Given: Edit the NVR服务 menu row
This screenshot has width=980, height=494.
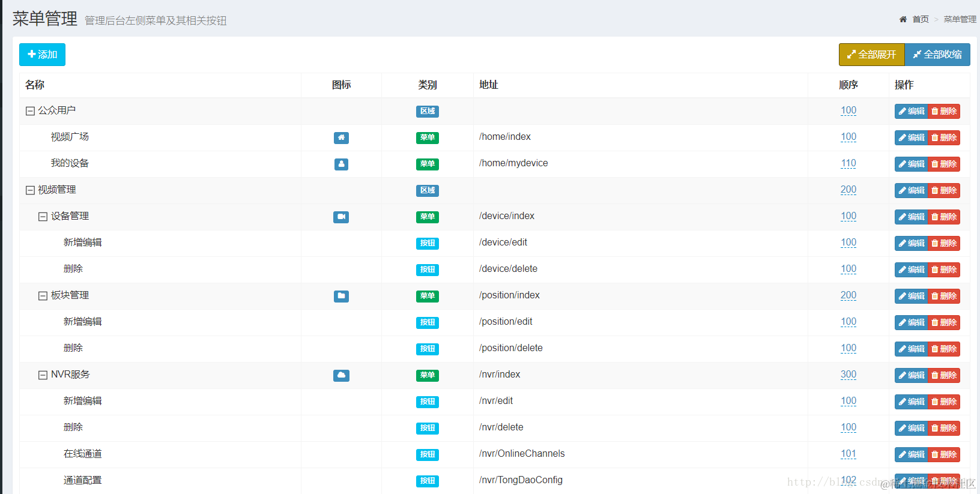Looking at the screenshot, I should (x=912, y=375).
